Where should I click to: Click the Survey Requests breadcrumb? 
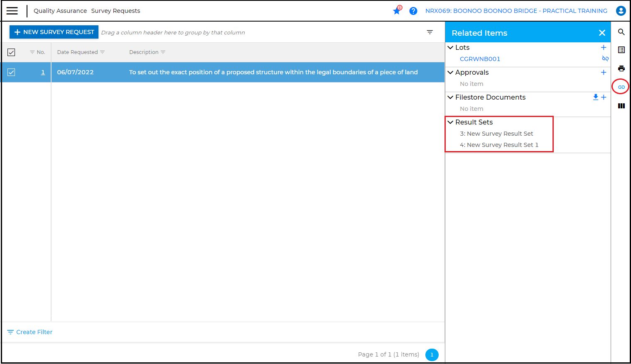[115, 11]
